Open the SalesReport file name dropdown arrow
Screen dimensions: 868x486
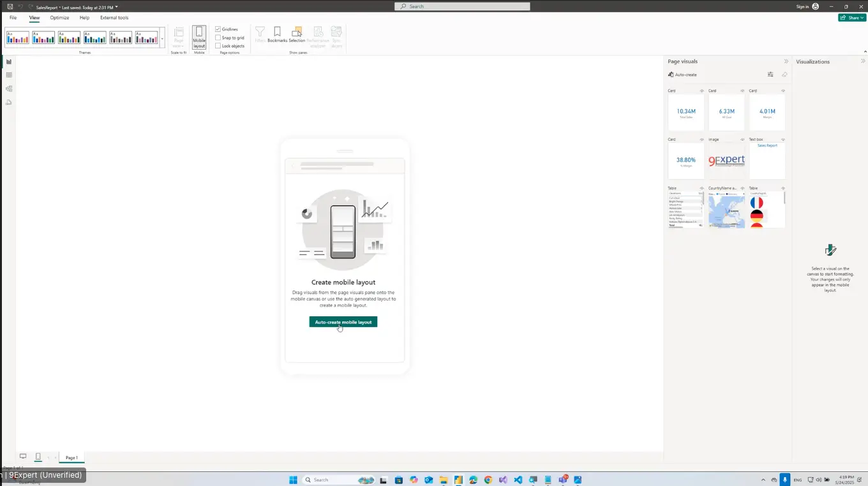click(117, 6)
